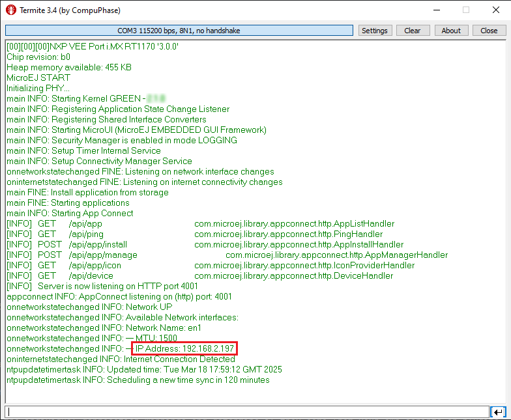Screen dimensions: 511x420
Task: Toggle the COM3 115200 bps connection bar
Action: pos(179,31)
